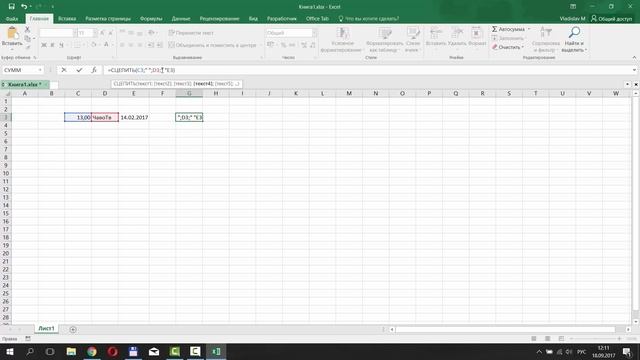Viewport: 640px width, 360px height.
Task: Copy selection using the copy icon
Action: (x=27, y=38)
